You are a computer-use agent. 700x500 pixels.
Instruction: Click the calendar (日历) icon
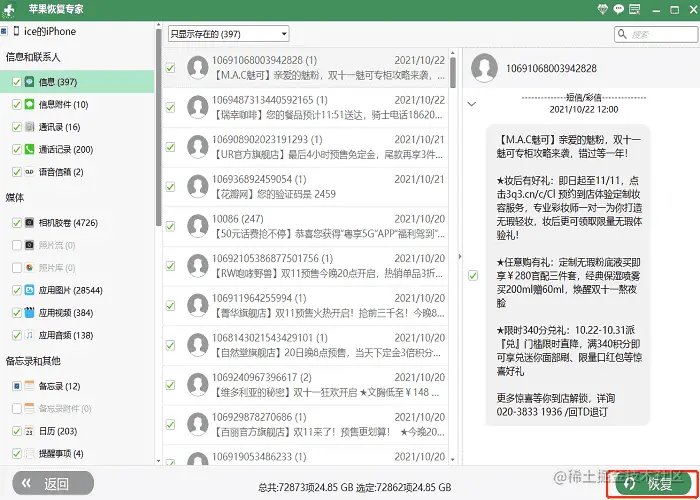pyautogui.click(x=29, y=431)
